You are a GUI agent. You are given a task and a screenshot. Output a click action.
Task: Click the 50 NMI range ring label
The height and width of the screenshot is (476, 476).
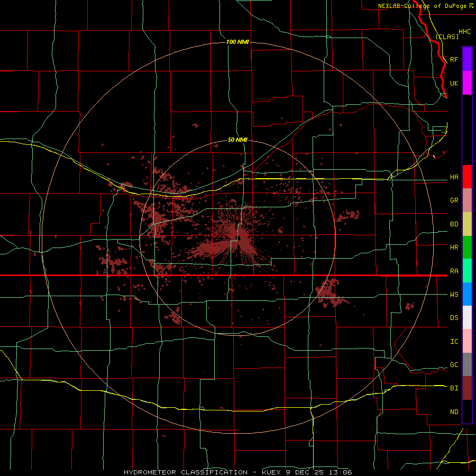coord(237,140)
